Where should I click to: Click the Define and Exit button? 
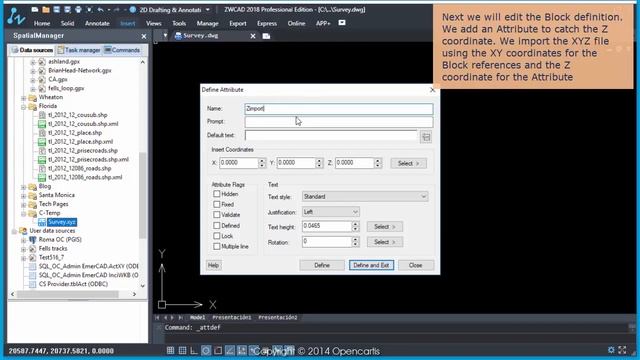[371, 265]
